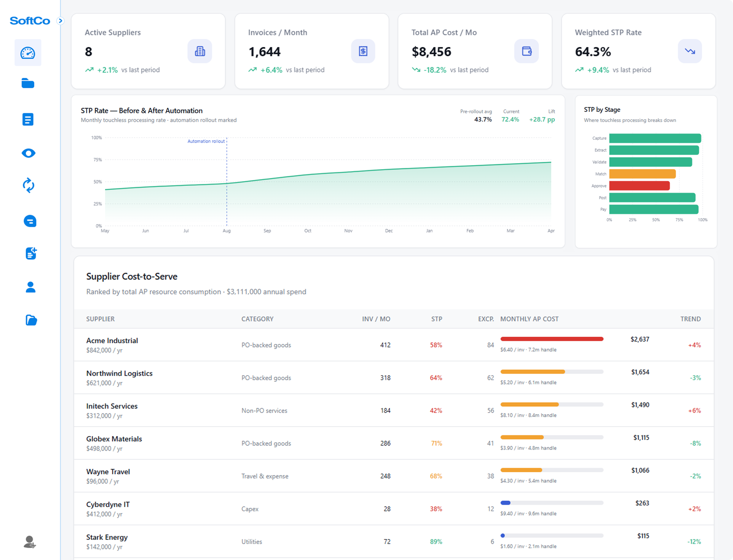Click the Active Suppliers building icon
733x560 pixels.
point(200,51)
